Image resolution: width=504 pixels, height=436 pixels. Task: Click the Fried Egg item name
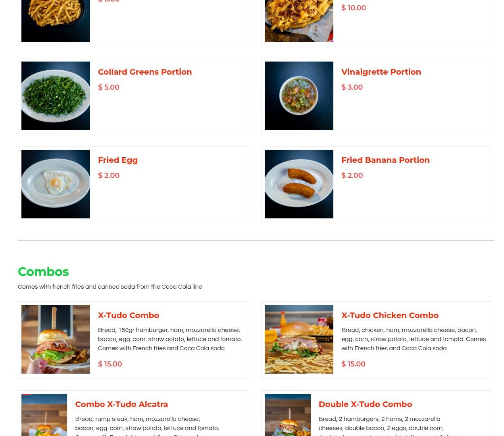click(118, 160)
